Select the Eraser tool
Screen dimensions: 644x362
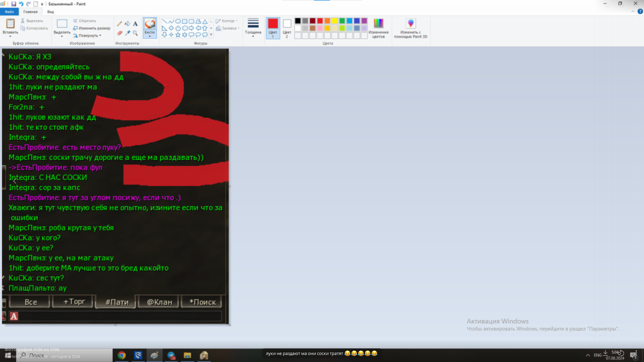[119, 33]
